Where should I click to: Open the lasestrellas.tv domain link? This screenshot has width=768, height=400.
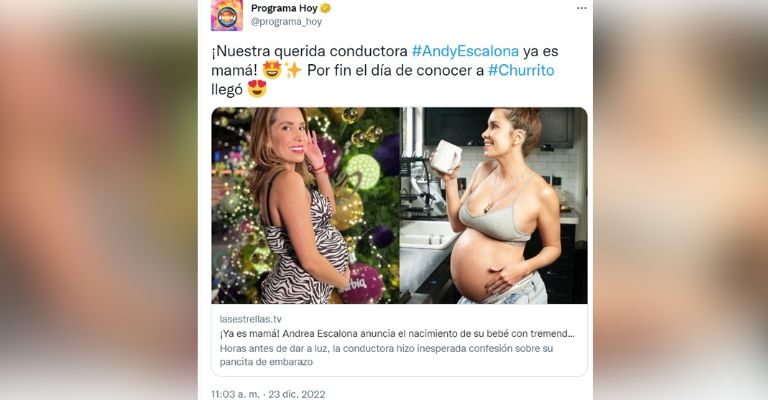pyautogui.click(x=251, y=319)
